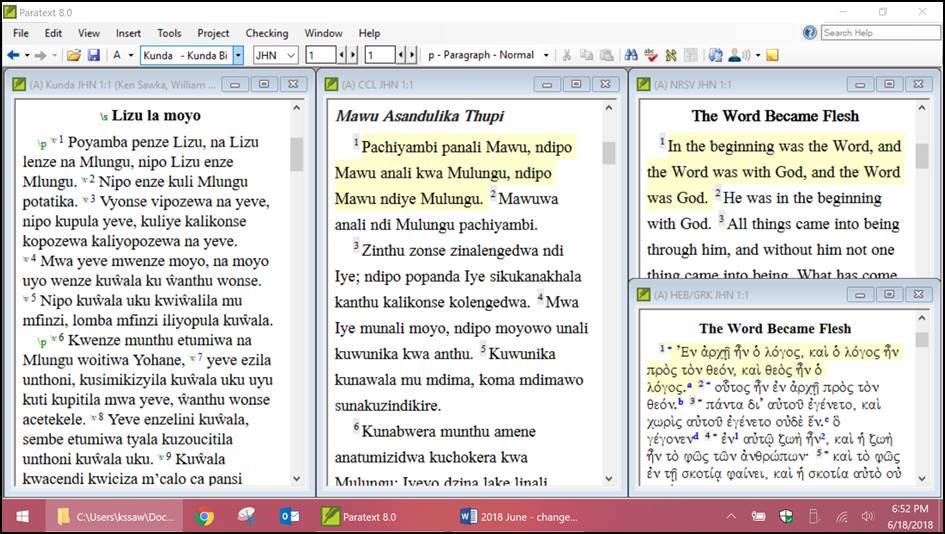This screenshot has height=534, width=945.
Task: Click the verse number field
Action: 380,55
